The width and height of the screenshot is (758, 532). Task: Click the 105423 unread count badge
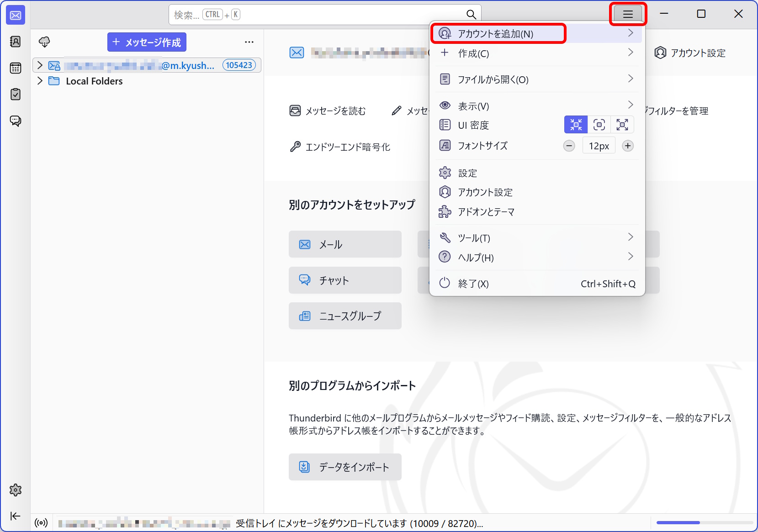point(239,65)
